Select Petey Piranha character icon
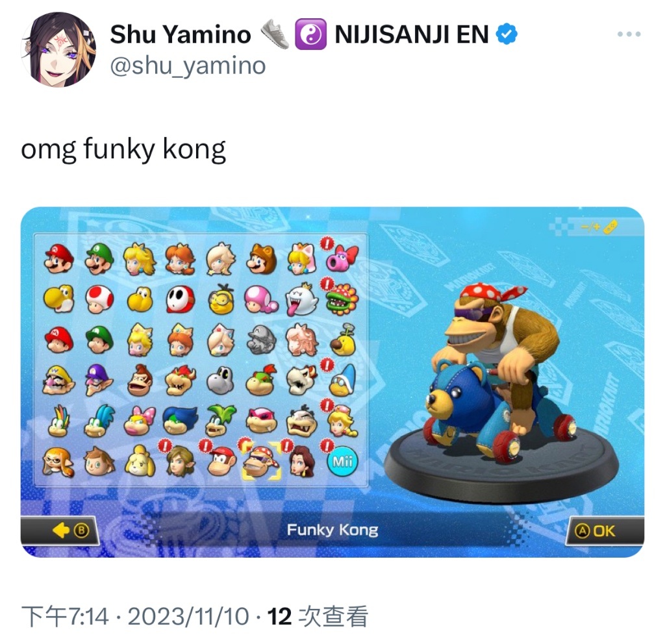 342,299
